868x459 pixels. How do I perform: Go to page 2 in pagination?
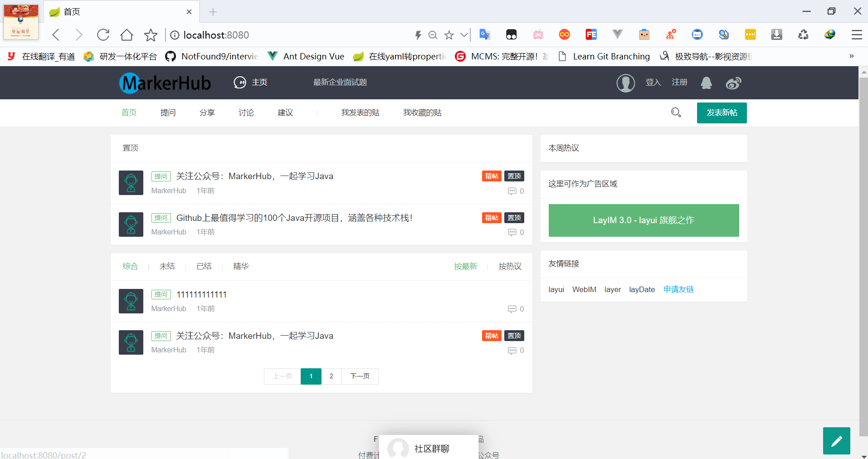[x=331, y=376]
